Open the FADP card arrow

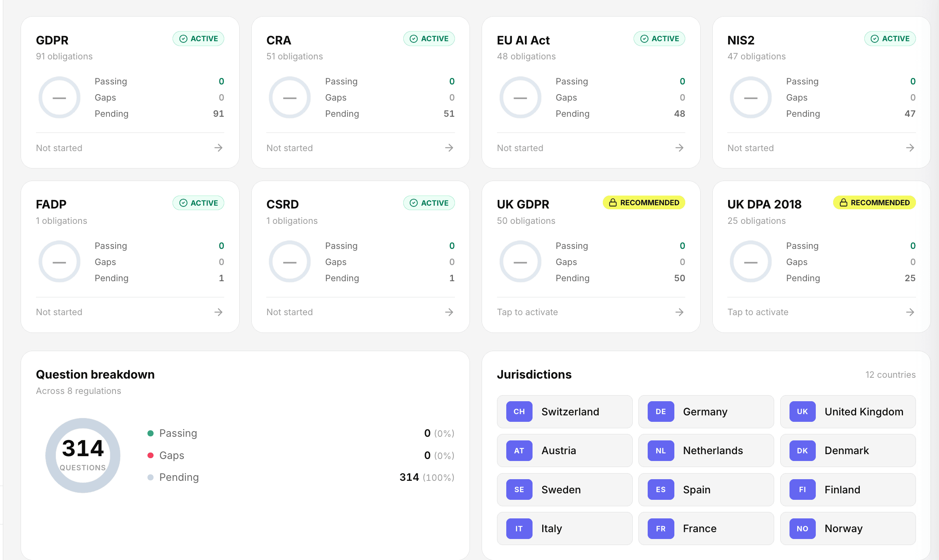tap(219, 312)
